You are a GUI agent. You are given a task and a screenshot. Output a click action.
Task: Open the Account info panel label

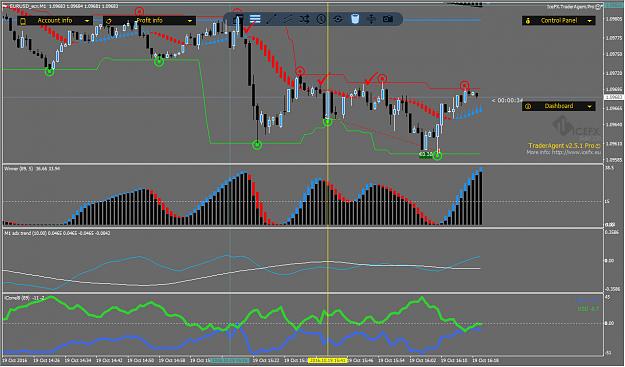pyautogui.click(x=55, y=20)
